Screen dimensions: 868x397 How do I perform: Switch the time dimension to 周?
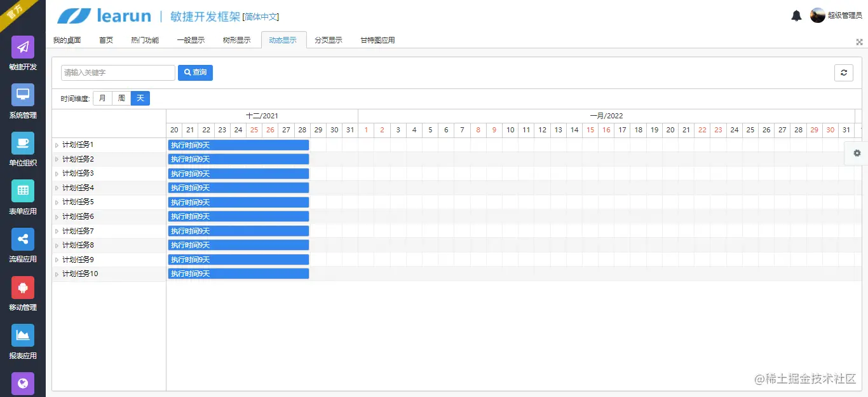[121, 98]
